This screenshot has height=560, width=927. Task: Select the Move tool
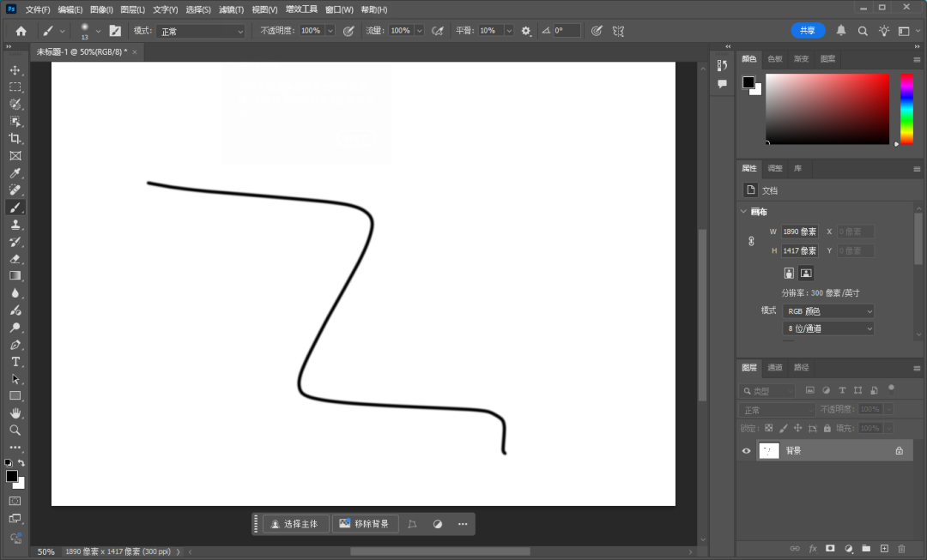(15, 70)
